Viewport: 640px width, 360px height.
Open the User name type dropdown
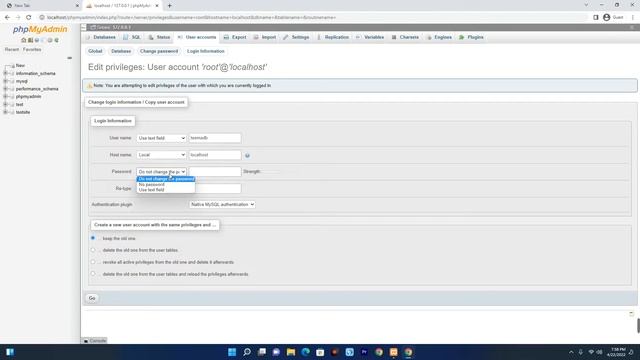[x=161, y=138]
